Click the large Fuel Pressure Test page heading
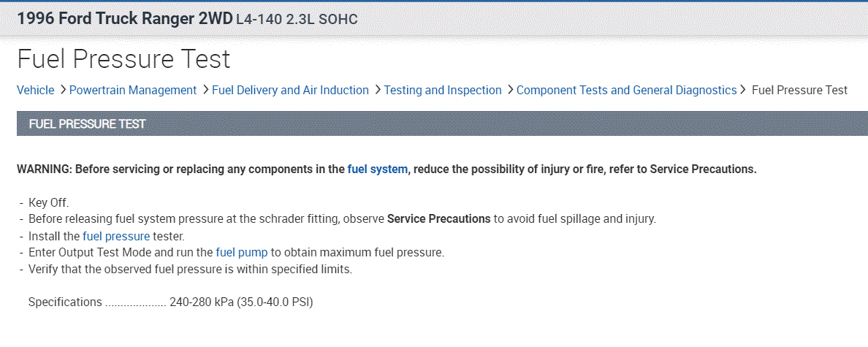 pos(123,58)
